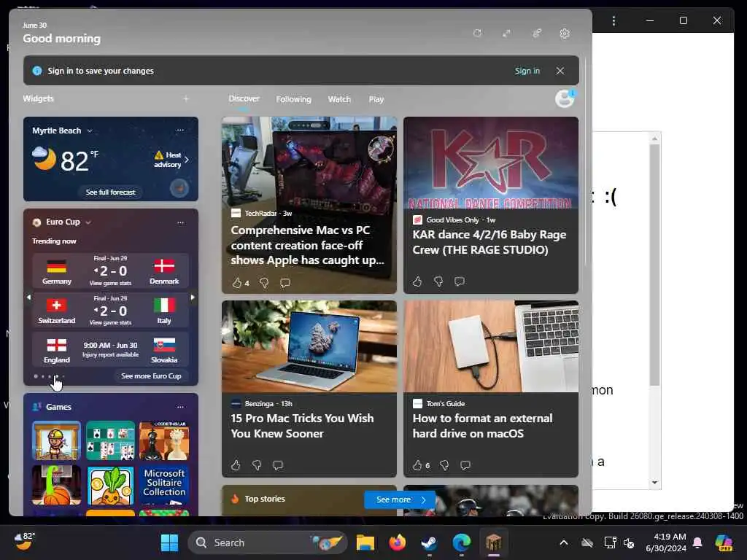Dislike the KAR dance article

[438, 281]
